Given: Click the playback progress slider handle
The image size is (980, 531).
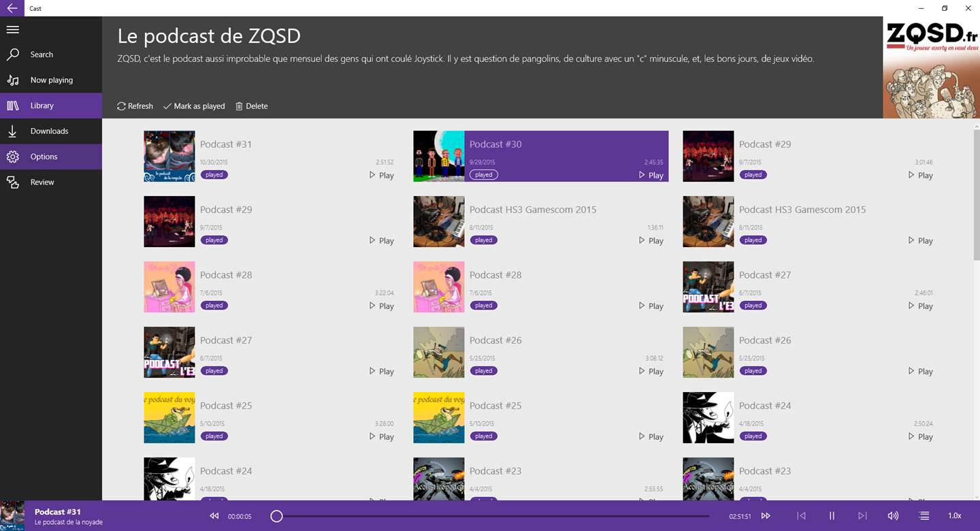Looking at the screenshot, I should [x=276, y=516].
